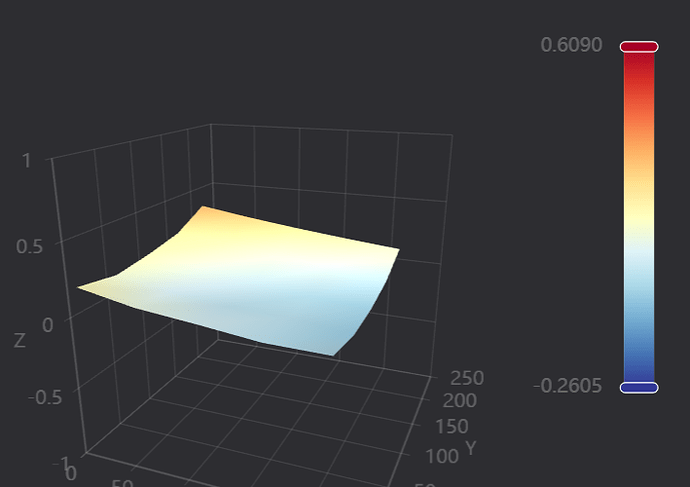Viewport: 690px width, 487px height.
Task: Click the Y axis label
Action: tap(469, 446)
